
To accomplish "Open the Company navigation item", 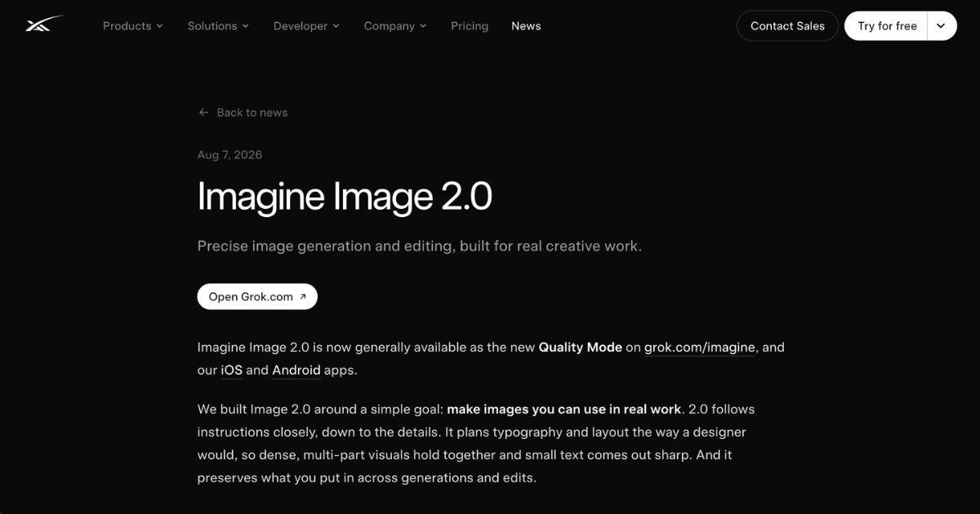I will (x=395, y=26).
